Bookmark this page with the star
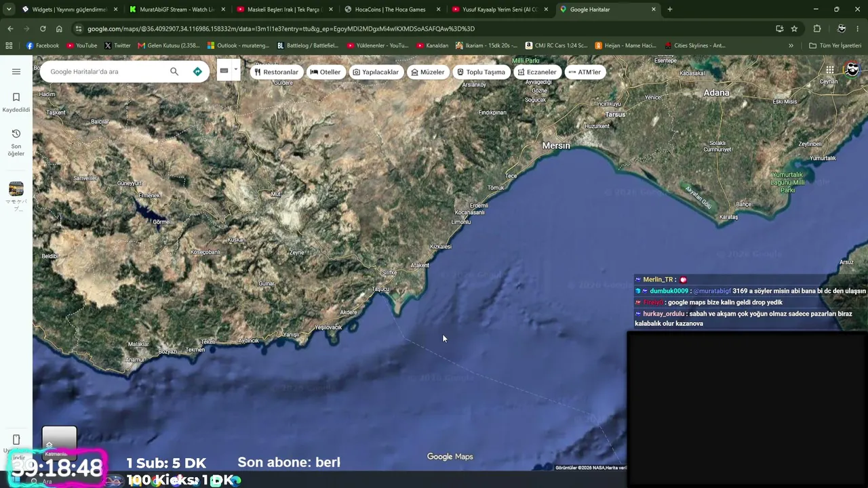The height and width of the screenshot is (488, 868). click(794, 28)
